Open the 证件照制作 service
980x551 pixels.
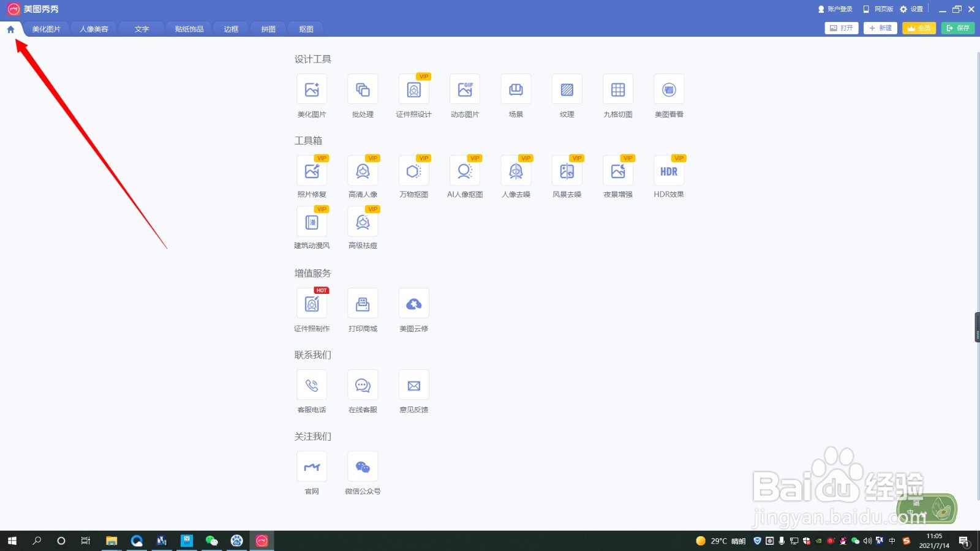[x=312, y=304]
